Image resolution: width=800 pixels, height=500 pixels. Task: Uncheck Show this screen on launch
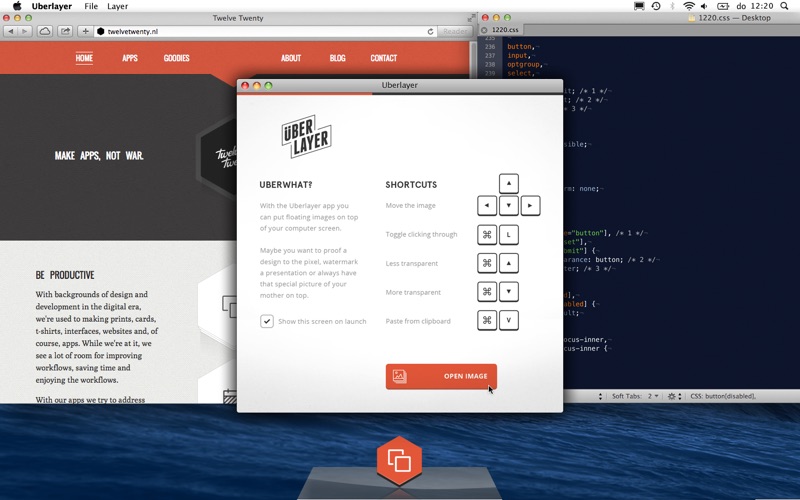click(267, 321)
